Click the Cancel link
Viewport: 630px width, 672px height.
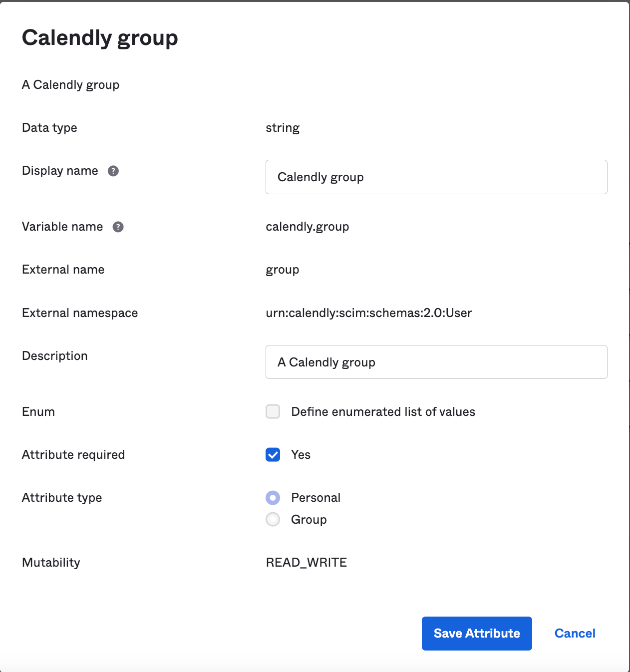point(575,634)
